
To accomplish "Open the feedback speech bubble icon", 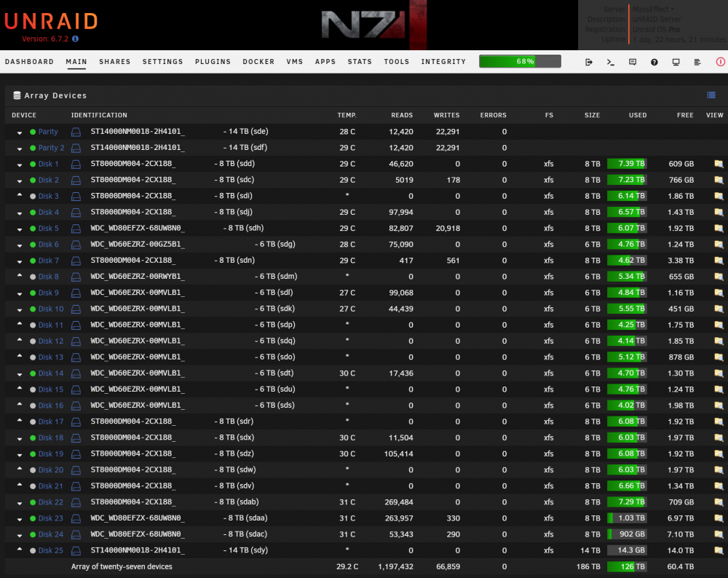I will click(x=633, y=62).
